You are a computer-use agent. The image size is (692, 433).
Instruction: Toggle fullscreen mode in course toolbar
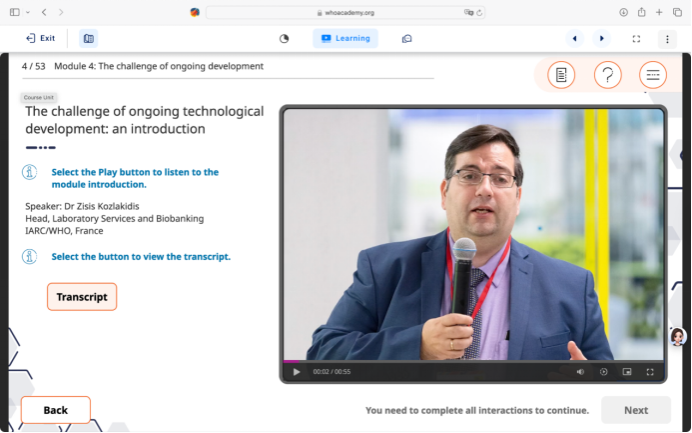point(636,38)
